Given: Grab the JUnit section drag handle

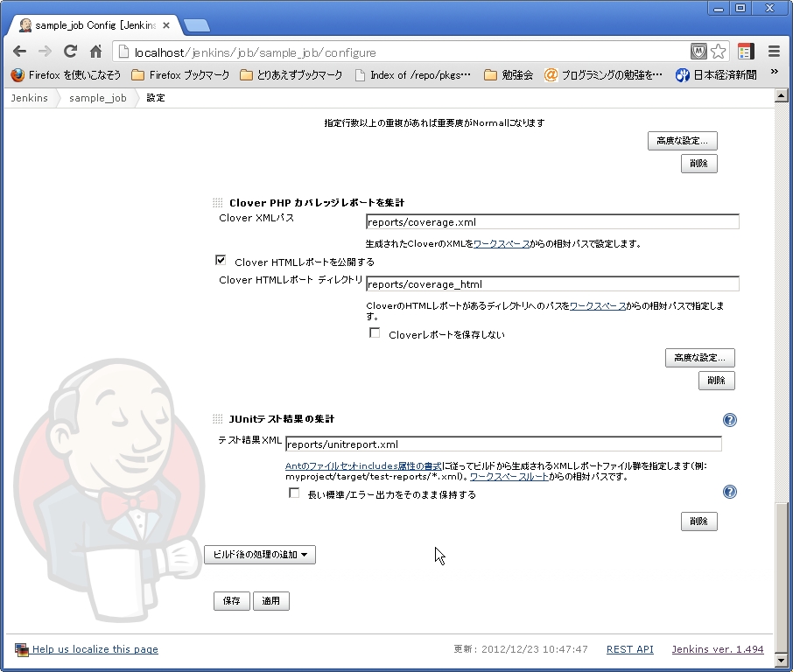Looking at the screenshot, I should coord(217,418).
